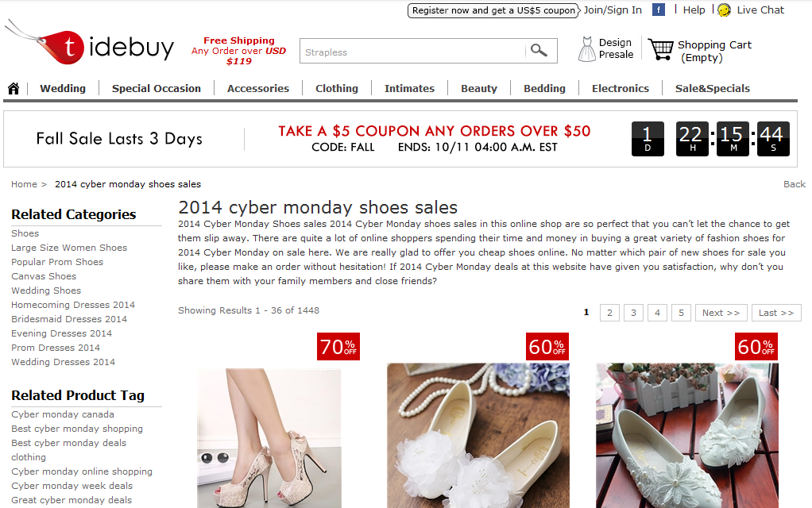Click the 70% off red badge
The height and width of the screenshot is (508, 812).
point(338,347)
